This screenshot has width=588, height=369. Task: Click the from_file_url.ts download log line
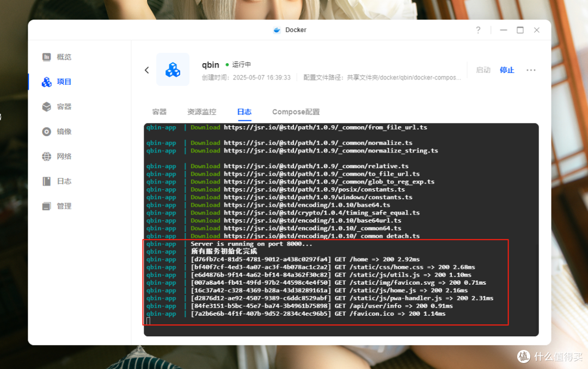click(x=309, y=127)
